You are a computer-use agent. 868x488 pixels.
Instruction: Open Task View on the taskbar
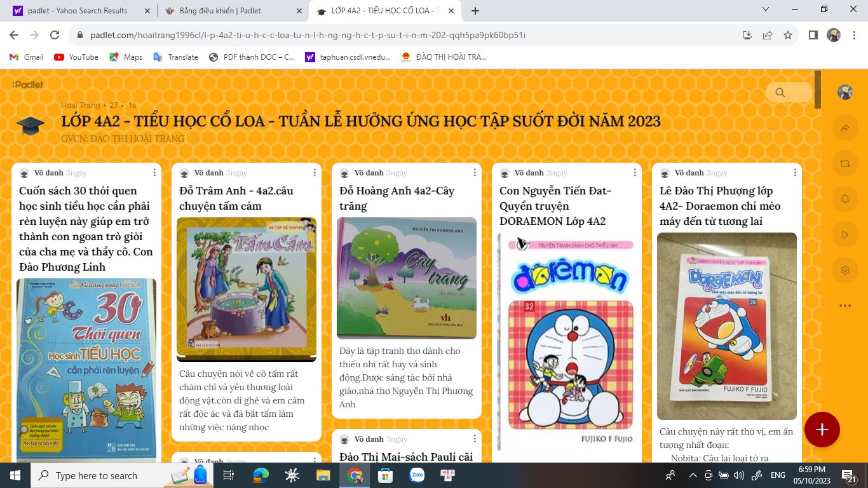click(x=229, y=475)
